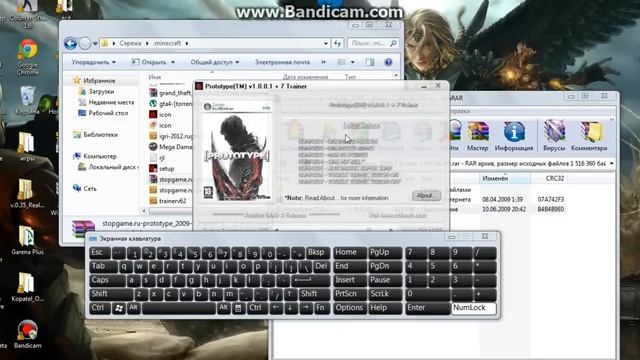Open the Упорядочить dropdown menu
The height and width of the screenshot is (360, 640).
(93, 62)
